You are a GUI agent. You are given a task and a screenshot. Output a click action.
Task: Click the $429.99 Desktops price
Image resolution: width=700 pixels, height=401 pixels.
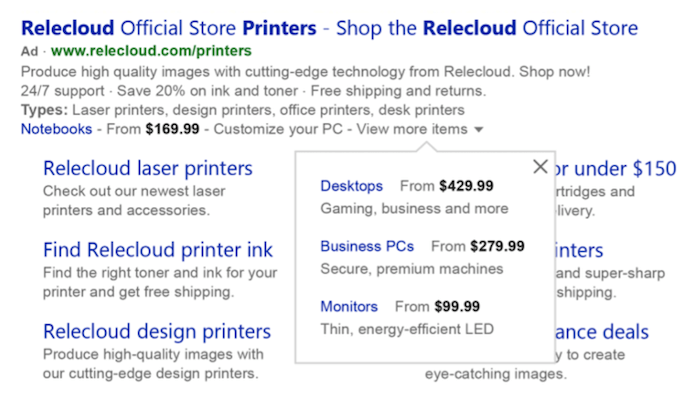tap(466, 186)
